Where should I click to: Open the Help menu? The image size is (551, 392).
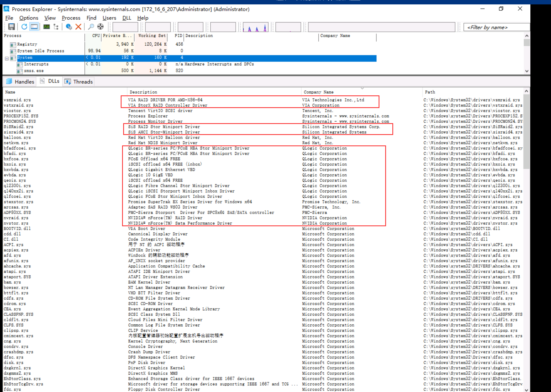pos(143,18)
